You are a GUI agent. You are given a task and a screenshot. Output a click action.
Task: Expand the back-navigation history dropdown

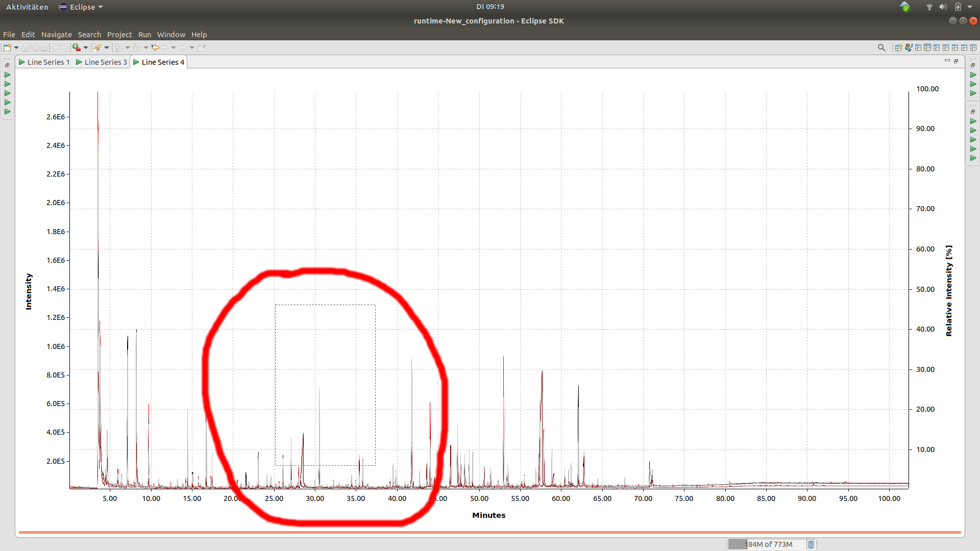[x=173, y=47]
